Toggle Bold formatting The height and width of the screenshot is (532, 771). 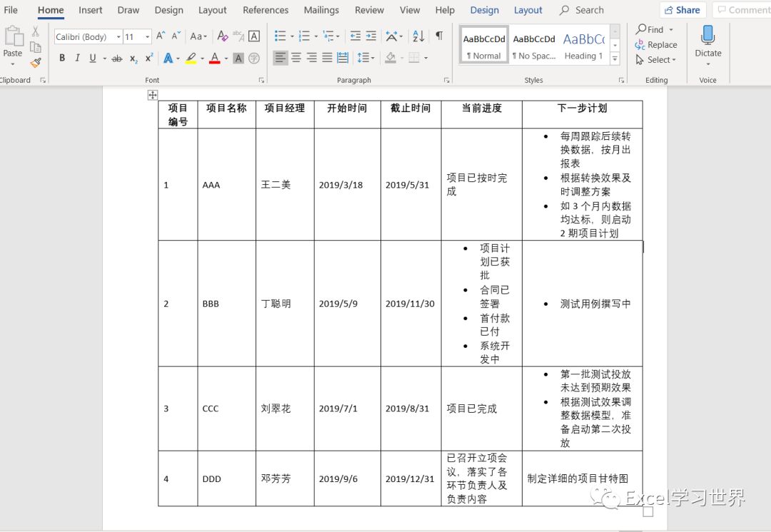pyautogui.click(x=62, y=59)
